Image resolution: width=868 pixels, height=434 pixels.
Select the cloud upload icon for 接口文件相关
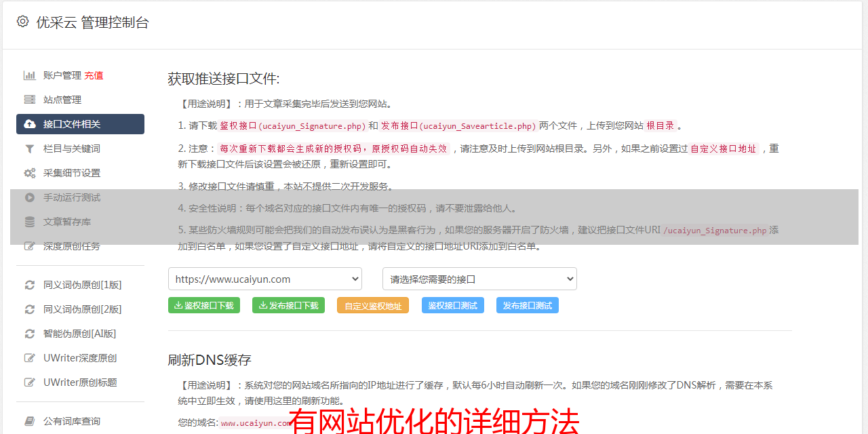[30, 124]
